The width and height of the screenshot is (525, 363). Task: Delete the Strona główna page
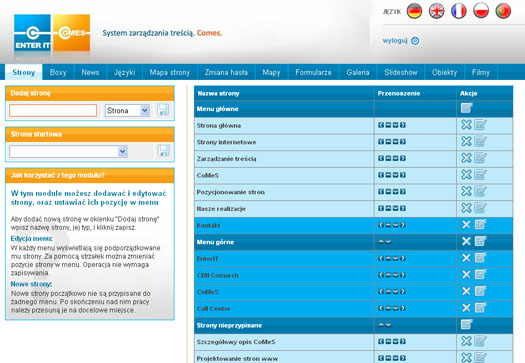click(466, 125)
